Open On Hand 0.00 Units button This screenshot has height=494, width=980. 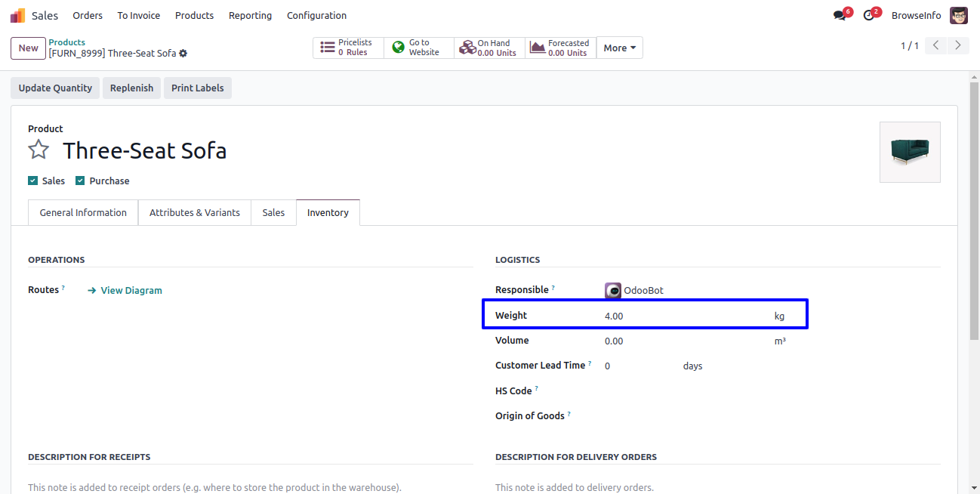coord(489,48)
